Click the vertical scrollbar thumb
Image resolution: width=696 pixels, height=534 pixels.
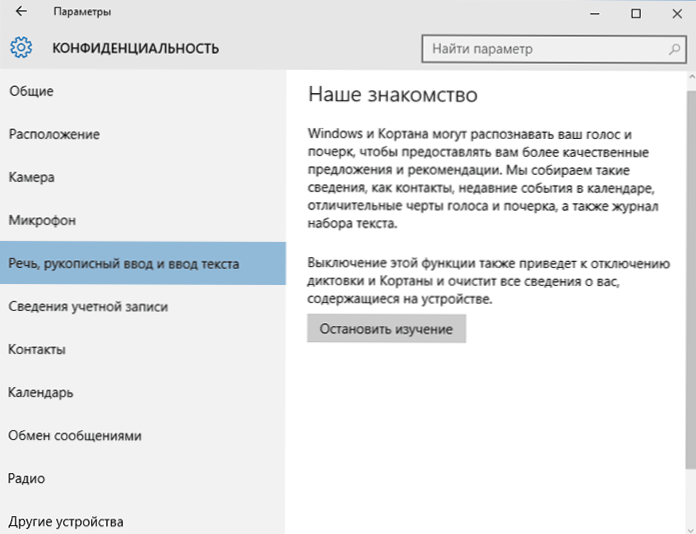click(691, 280)
